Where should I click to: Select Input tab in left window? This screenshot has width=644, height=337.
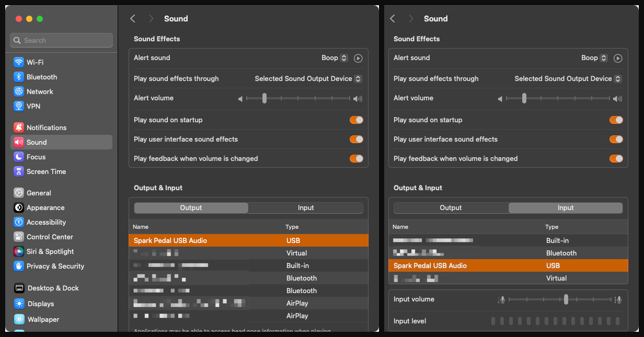pos(306,208)
